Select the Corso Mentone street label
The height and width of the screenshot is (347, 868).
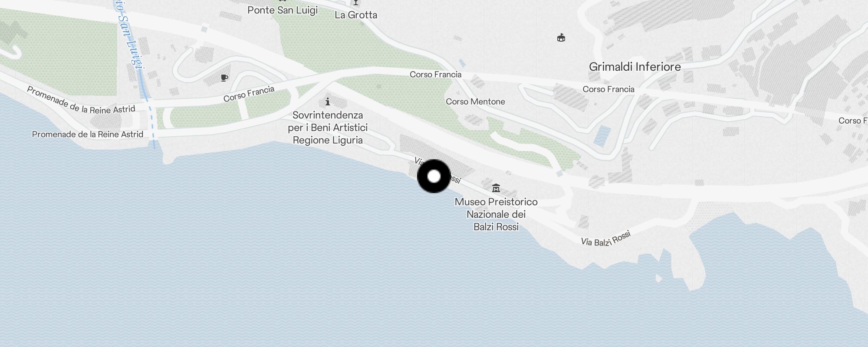click(475, 101)
